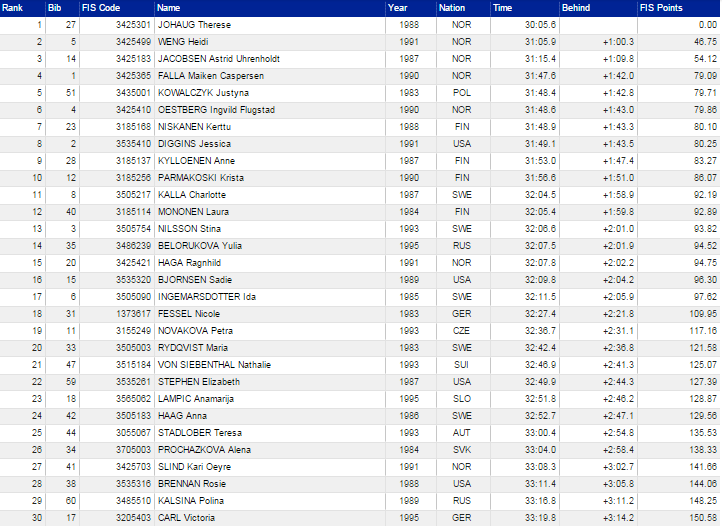Click HAAG Anna name

click(x=182, y=417)
